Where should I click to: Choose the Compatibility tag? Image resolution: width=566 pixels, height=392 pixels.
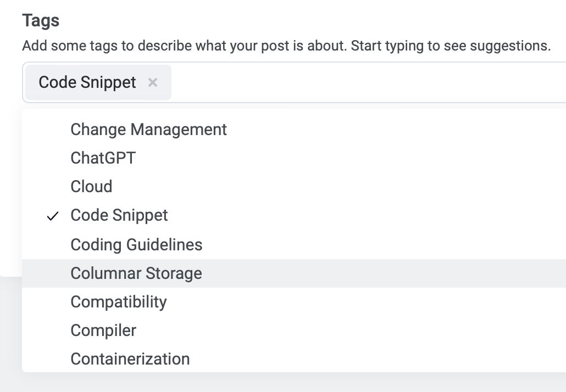coord(119,302)
